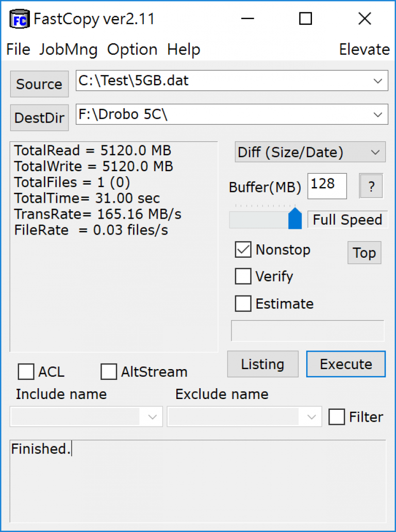
Task: Tick the Estimate checkbox
Action: point(243,303)
